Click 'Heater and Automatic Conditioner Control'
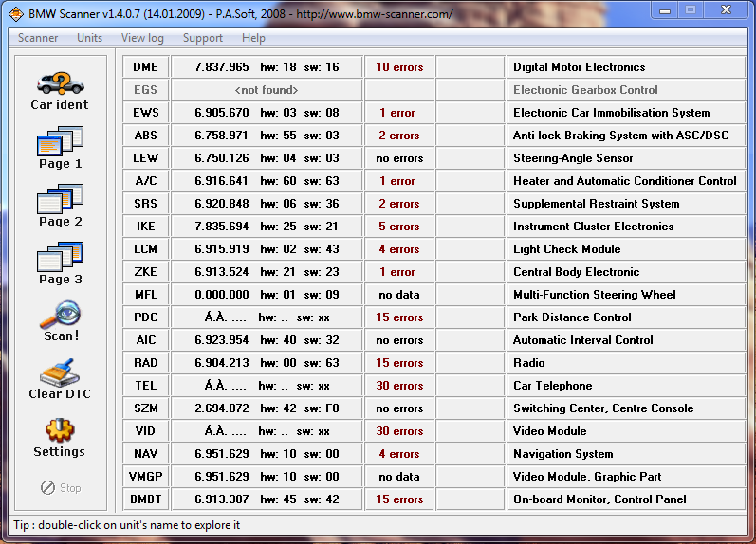 [625, 181]
